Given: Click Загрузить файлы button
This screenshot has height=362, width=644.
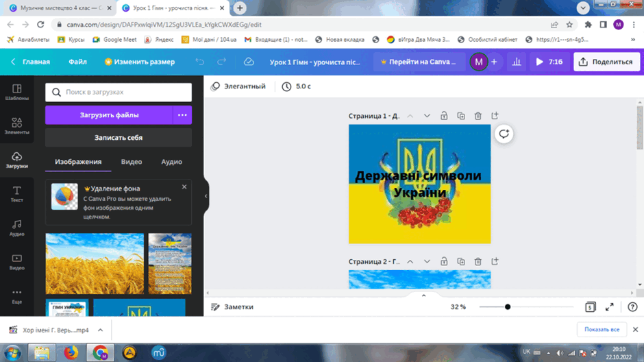Looking at the screenshot, I should point(109,115).
